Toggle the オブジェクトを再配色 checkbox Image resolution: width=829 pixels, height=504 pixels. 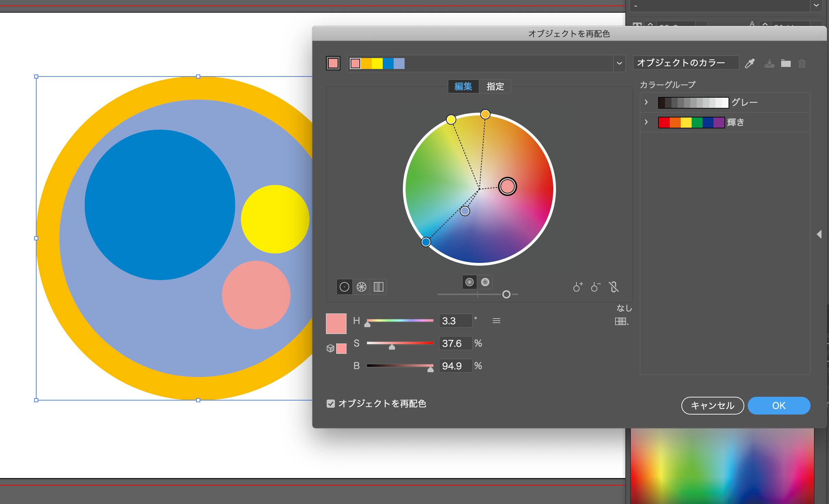[x=330, y=404]
